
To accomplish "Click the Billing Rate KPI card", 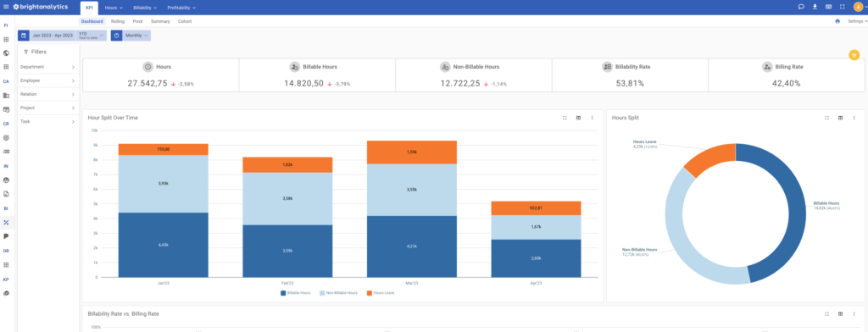I will 786,75.
